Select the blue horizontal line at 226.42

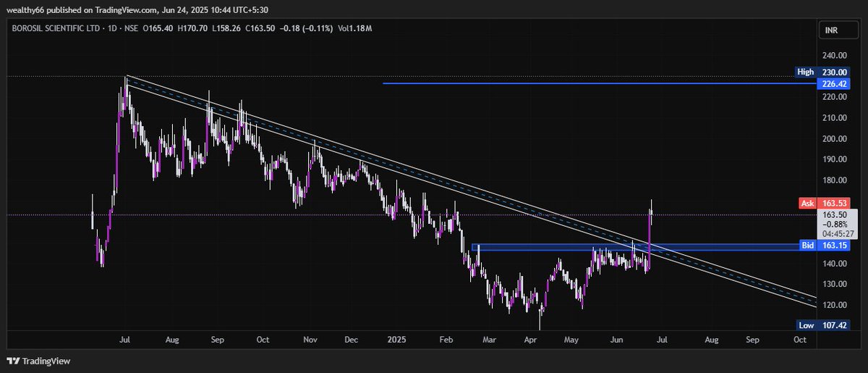click(x=600, y=84)
